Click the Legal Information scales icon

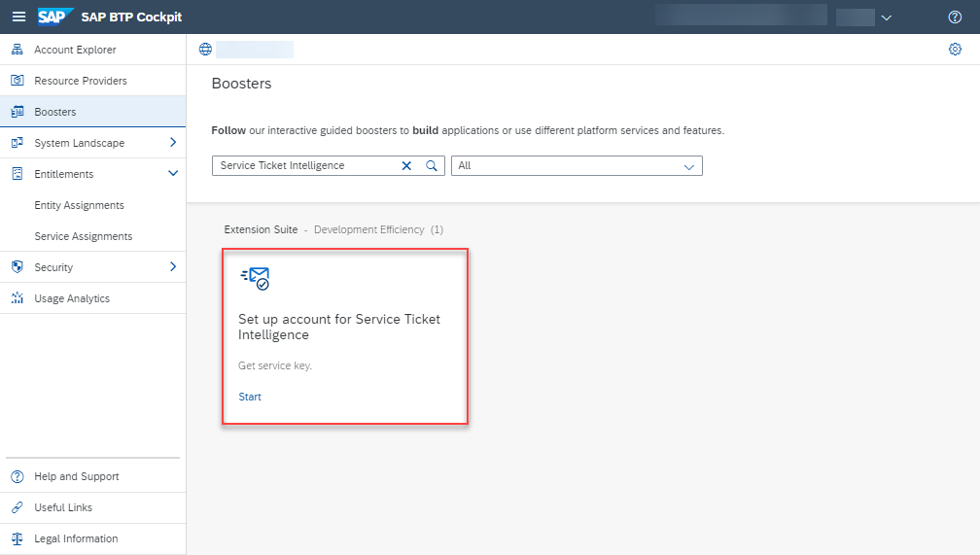pos(17,538)
